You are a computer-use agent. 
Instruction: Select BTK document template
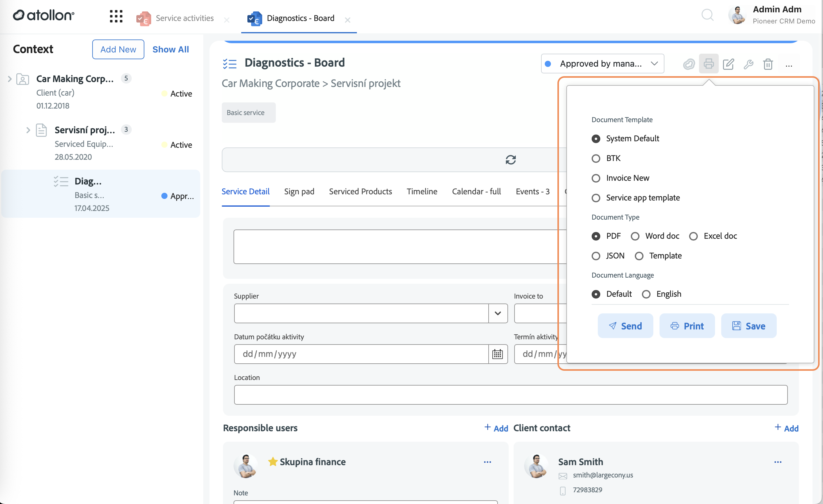coord(596,158)
